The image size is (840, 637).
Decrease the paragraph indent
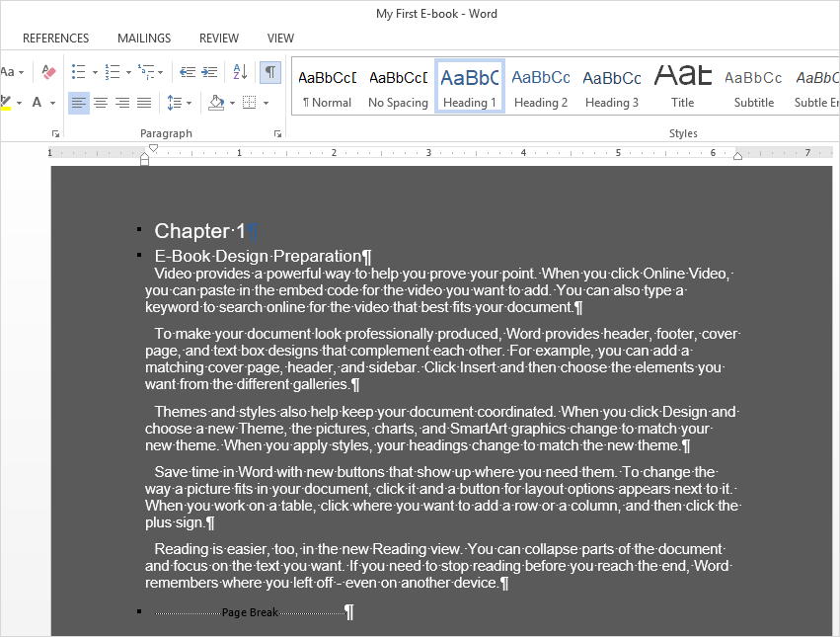(x=187, y=72)
